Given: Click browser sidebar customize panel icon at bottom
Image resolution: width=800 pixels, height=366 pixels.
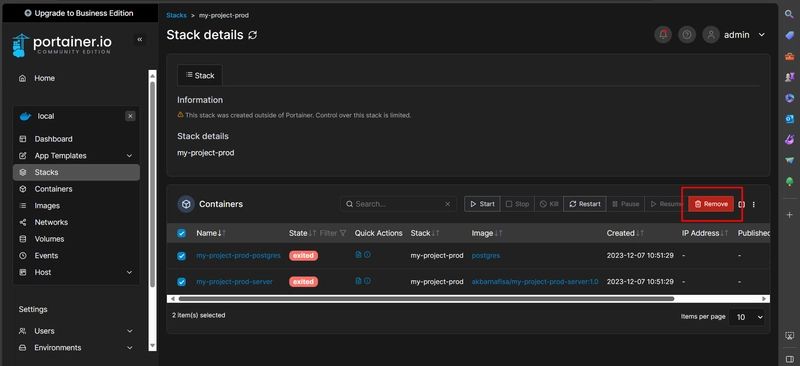Looking at the screenshot, I should pyautogui.click(x=790, y=358).
